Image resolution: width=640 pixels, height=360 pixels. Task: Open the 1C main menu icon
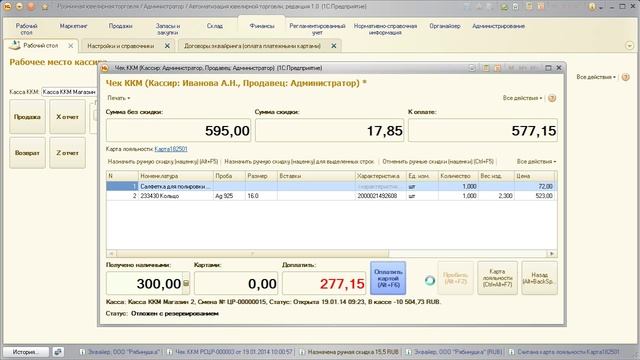click(x=7, y=7)
